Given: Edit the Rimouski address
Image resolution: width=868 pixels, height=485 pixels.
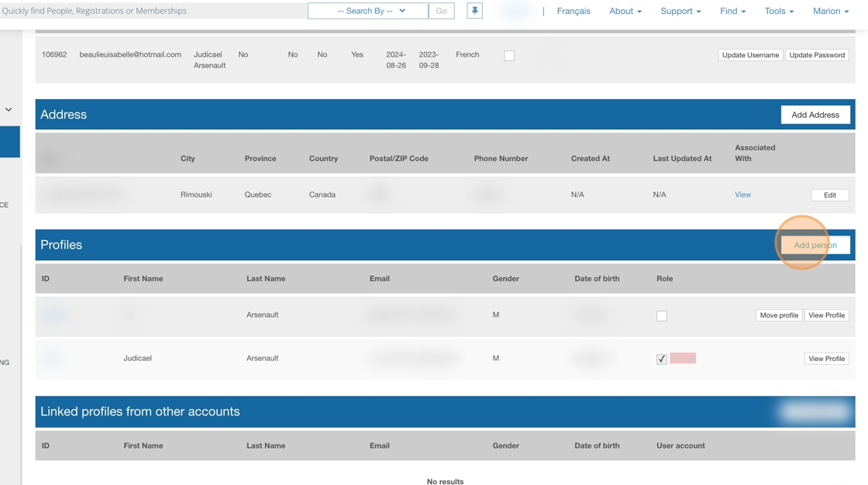Looking at the screenshot, I should pos(829,195).
